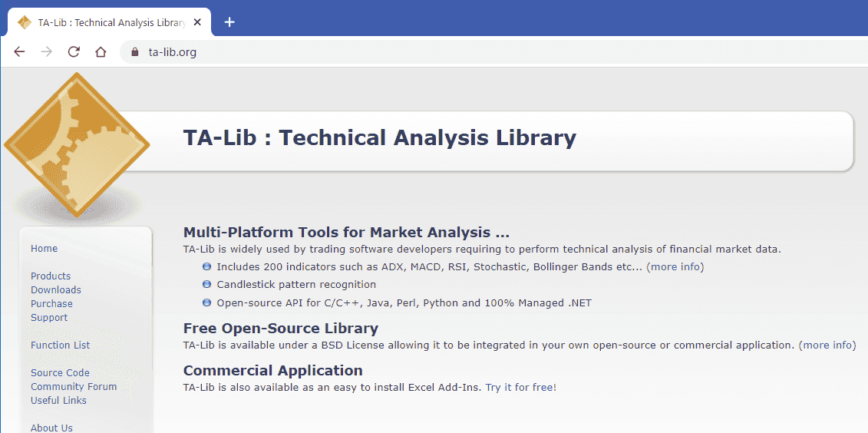Open the Purchase sidebar link
This screenshot has height=433, width=868.
point(51,303)
